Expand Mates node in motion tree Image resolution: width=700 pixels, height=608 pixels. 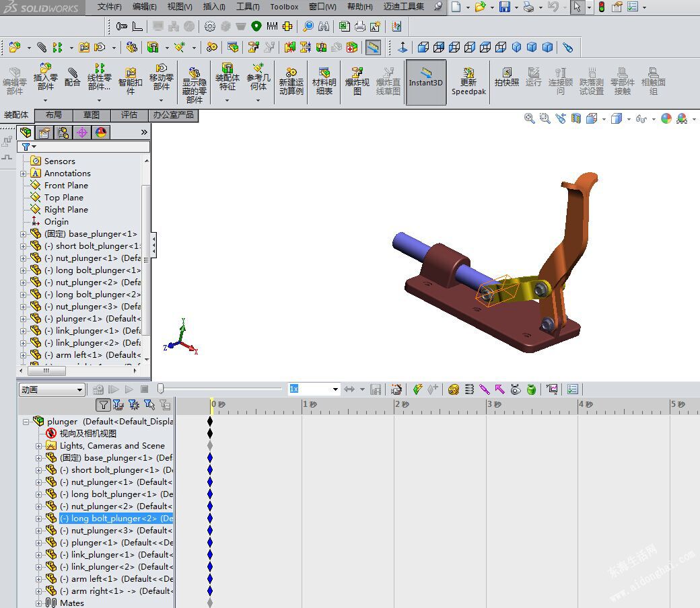(x=39, y=603)
